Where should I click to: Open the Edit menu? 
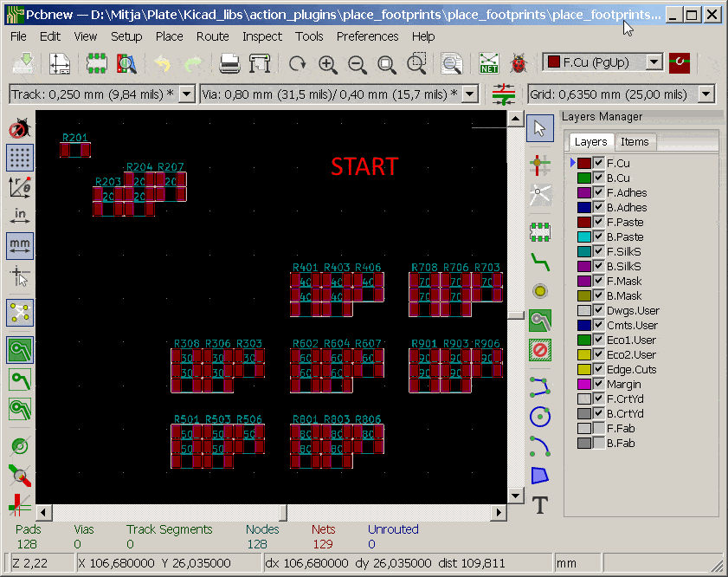click(50, 36)
